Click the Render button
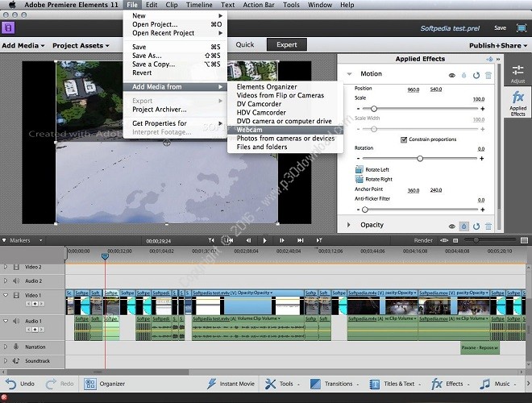The image size is (532, 403). point(423,240)
